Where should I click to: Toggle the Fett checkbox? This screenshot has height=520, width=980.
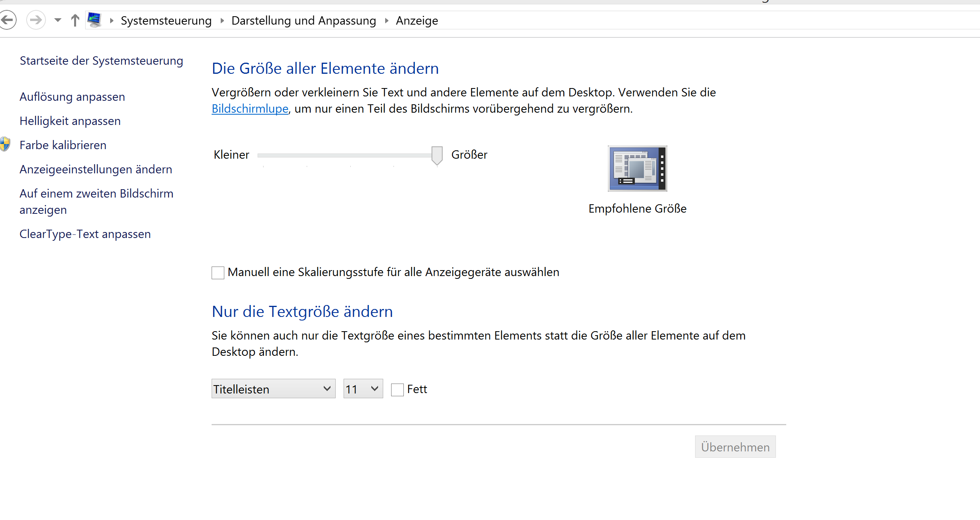point(397,390)
